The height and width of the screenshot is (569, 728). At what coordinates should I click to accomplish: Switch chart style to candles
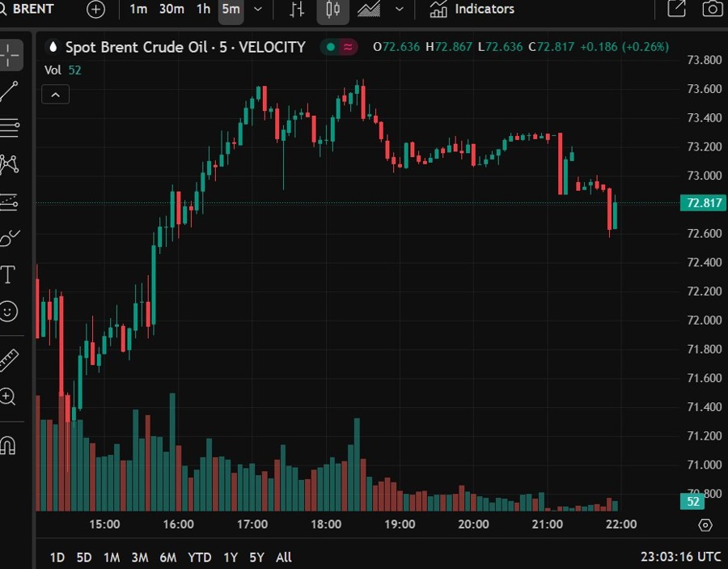coord(333,11)
